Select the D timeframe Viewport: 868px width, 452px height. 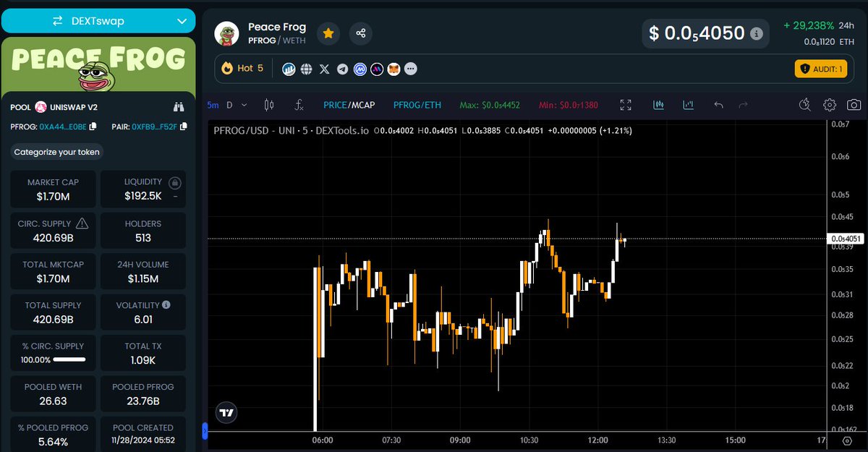tap(229, 105)
